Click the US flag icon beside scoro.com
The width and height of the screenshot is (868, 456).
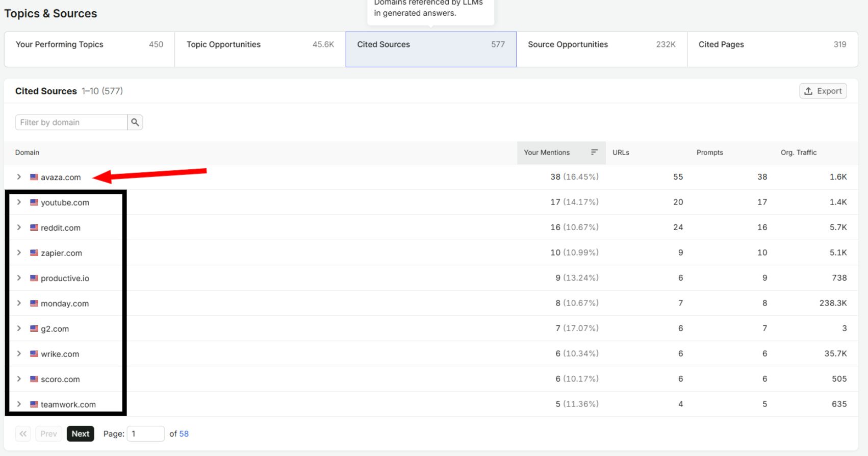[34, 379]
